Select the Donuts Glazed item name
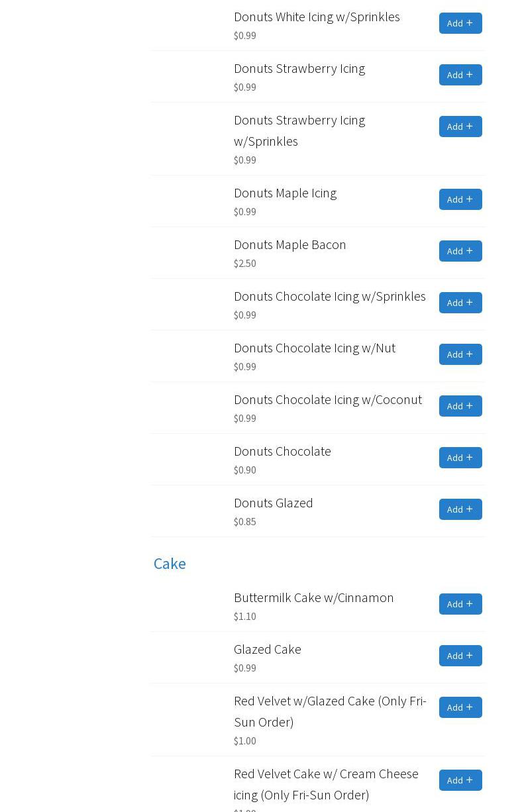The image size is (520, 812). [273, 503]
